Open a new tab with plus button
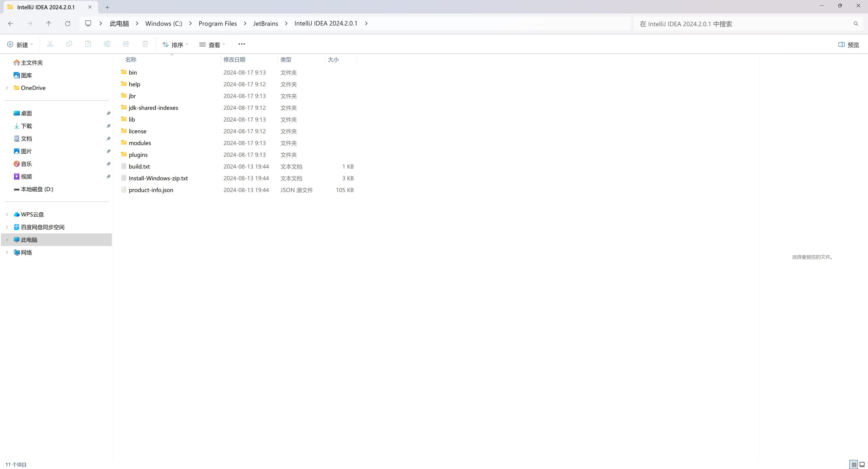This screenshot has height=469, width=868. click(x=107, y=7)
